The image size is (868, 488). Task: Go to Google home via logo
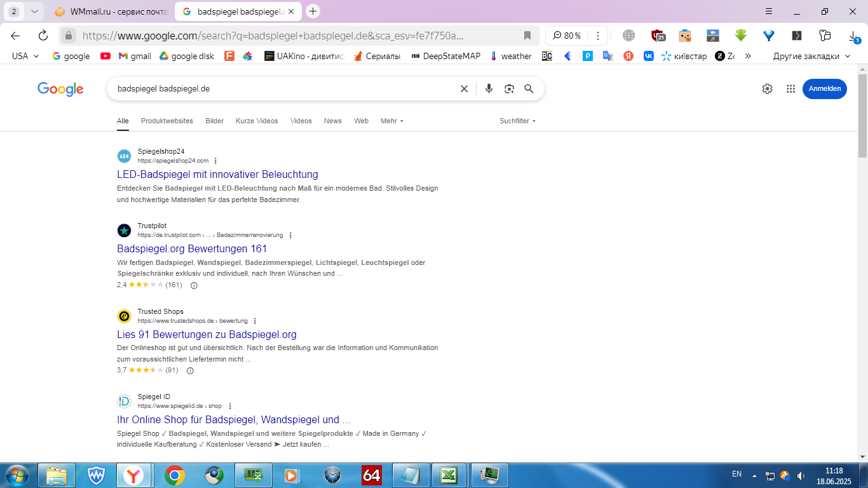60,89
